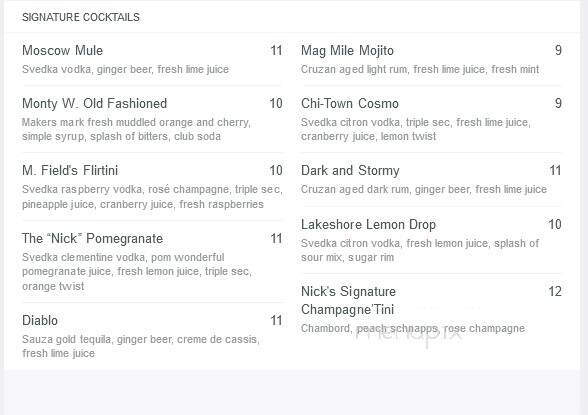Click Diablo's ingredient description text
The width and height of the screenshot is (588, 415).
pyautogui.click(x=141, y=346)
